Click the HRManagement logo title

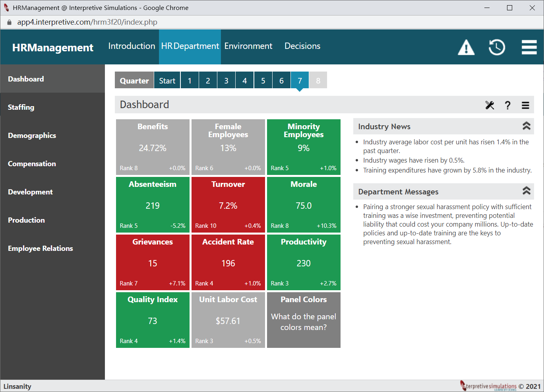(x=53, y=48)
